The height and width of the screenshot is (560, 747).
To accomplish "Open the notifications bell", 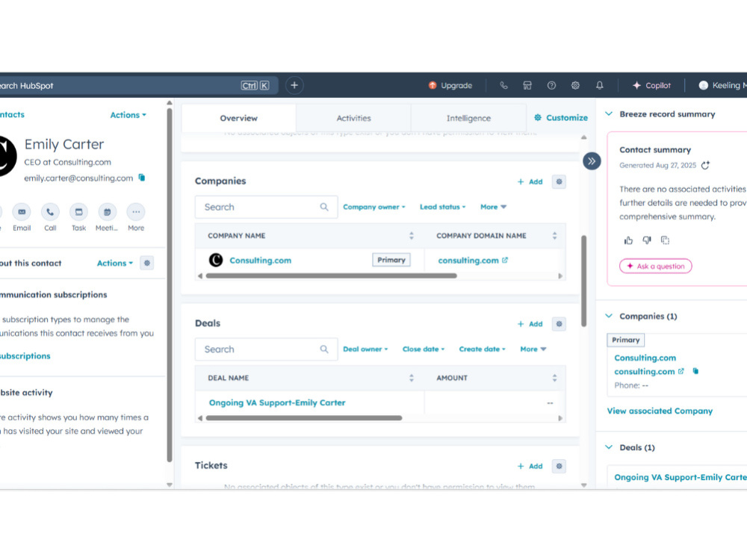I will point(600,86).
